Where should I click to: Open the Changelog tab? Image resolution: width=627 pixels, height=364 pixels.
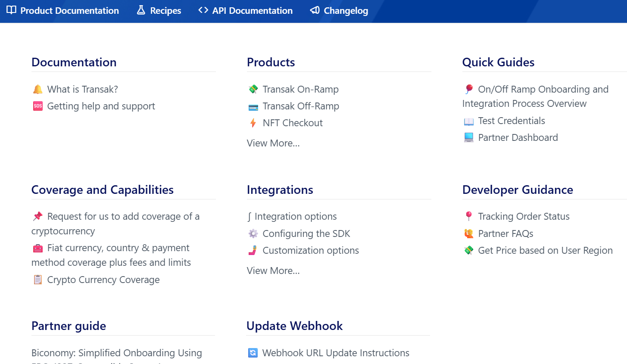pos(339,11)
